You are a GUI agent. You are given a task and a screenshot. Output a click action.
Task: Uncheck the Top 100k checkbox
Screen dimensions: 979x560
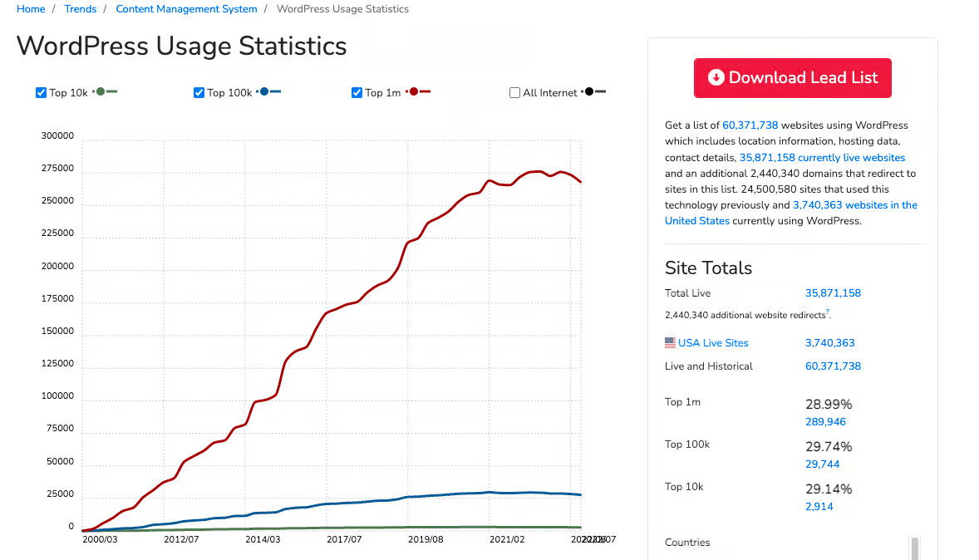[199, 93]
